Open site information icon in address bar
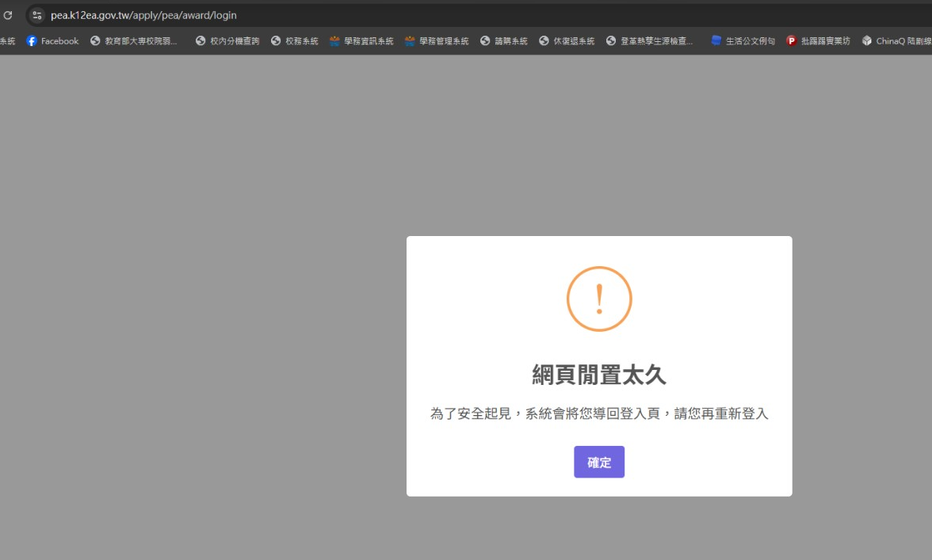 pos(36,15)
